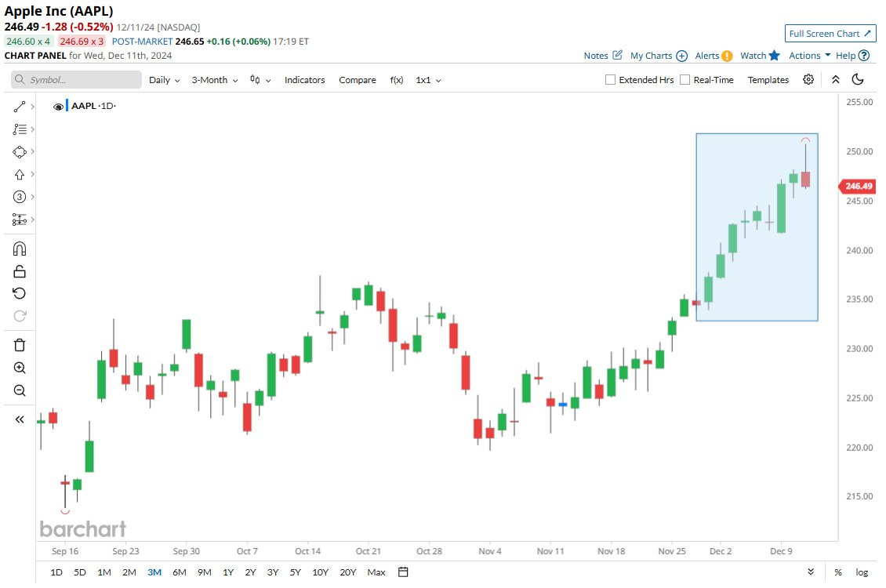The width and height of the screenshot is (886, 588).
Task: Collapse the left drawing toolbar
Action: click(20, 419)
